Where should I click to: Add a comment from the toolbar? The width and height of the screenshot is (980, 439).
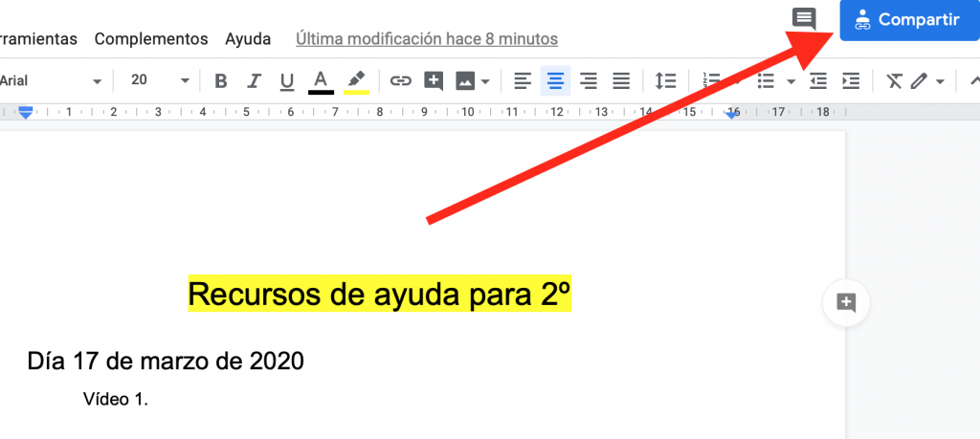(x=434, y=81)
